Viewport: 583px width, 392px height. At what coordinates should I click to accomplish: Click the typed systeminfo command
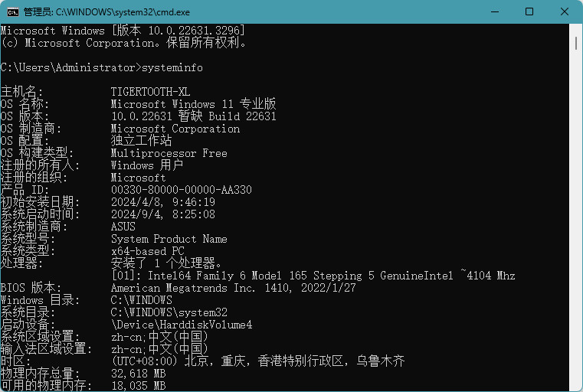(x=173, y=67)
